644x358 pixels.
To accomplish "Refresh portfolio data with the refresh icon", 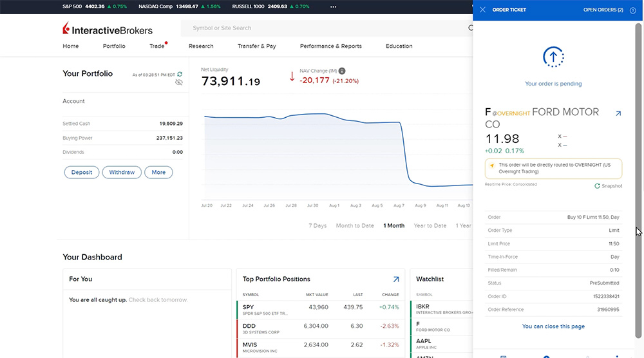I will (x=180, y=74).
